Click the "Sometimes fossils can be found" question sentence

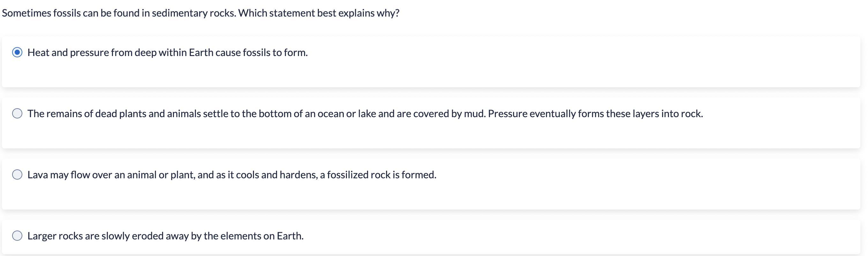tap(119, 13)
